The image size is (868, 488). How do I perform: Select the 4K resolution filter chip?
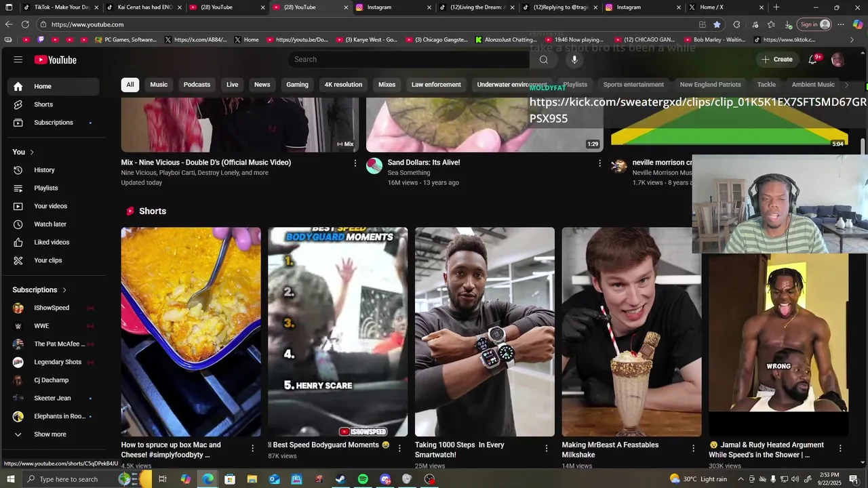click(x=343, y=85)
